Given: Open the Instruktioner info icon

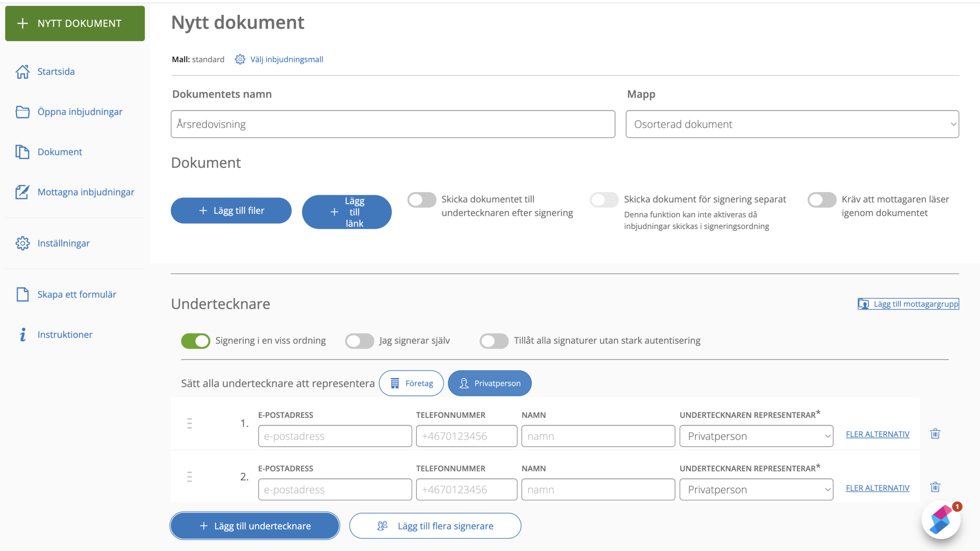Looking at the screenshot, I should tap(23, 334).
